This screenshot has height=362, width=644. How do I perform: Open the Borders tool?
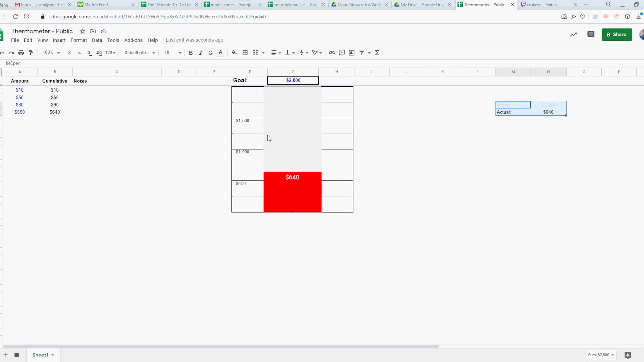[x=245, y=53]
